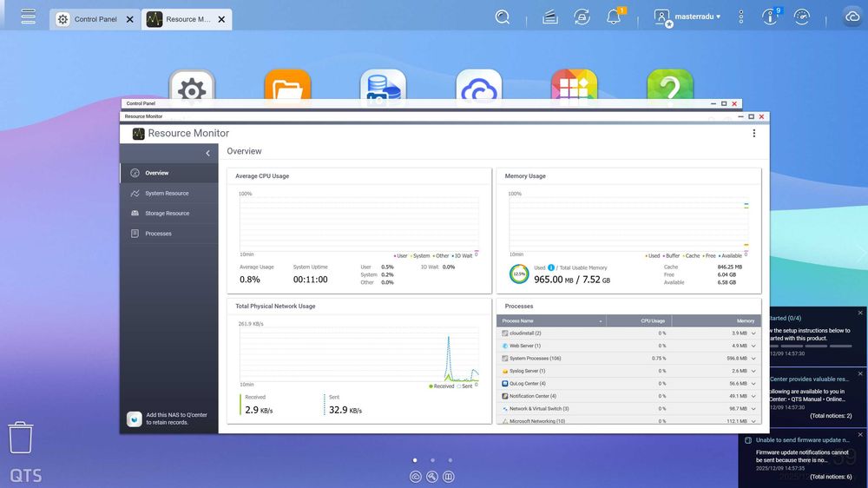Open the Control Panel gear desktop icon
Screen dimensions: 868x488
point(192,86)
